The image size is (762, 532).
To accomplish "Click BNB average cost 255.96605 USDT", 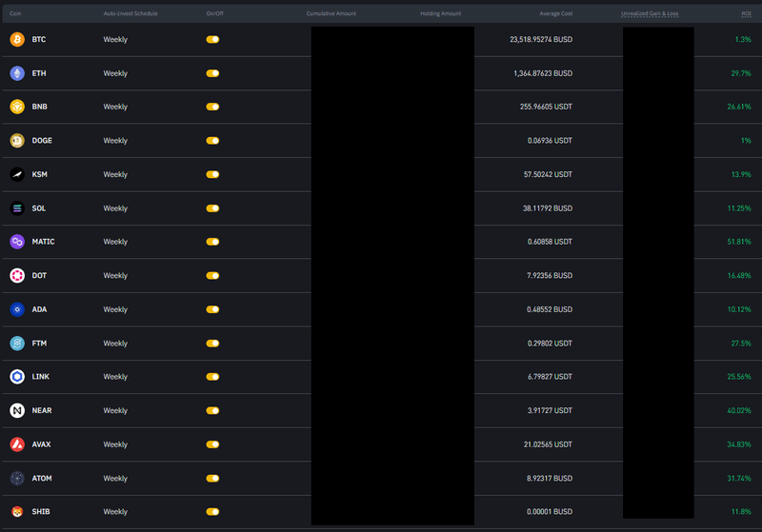I will point(546,107).
